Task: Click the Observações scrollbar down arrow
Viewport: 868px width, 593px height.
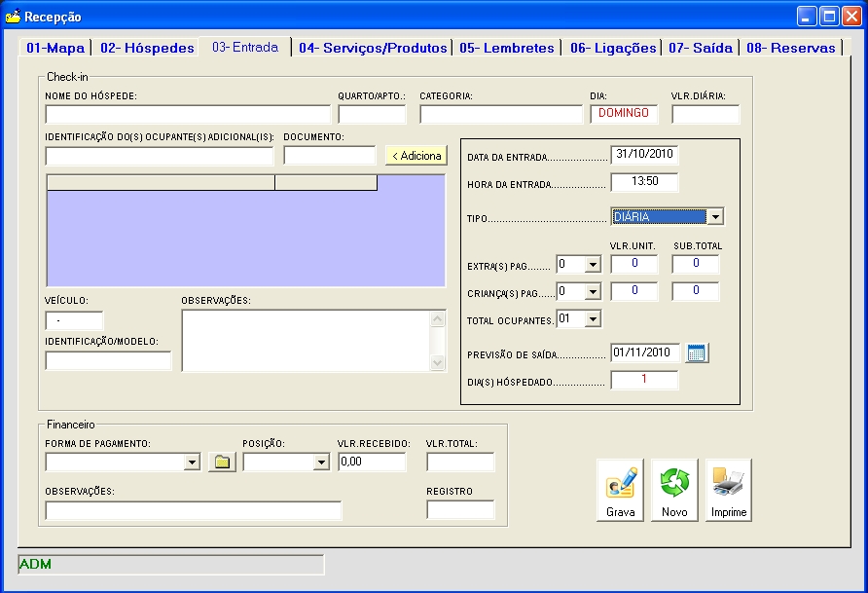Action: pyautogui.click(x=438, y=362)
